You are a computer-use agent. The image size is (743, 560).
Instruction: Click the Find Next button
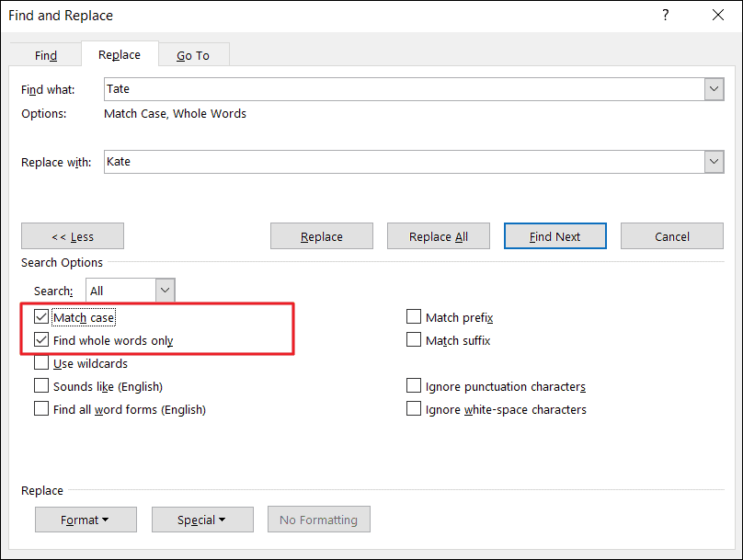(x=554, y=235)
